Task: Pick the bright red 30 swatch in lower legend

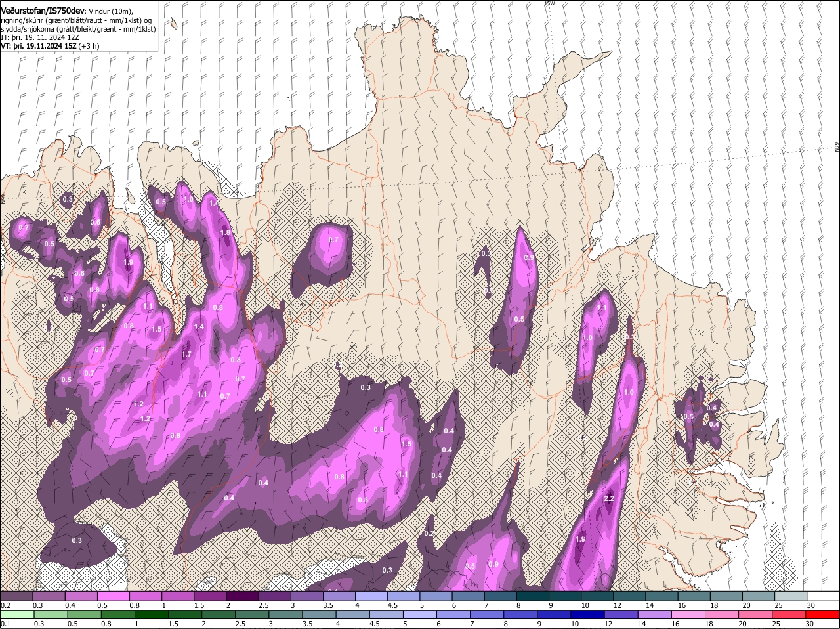Action: [x=823, y=615]
